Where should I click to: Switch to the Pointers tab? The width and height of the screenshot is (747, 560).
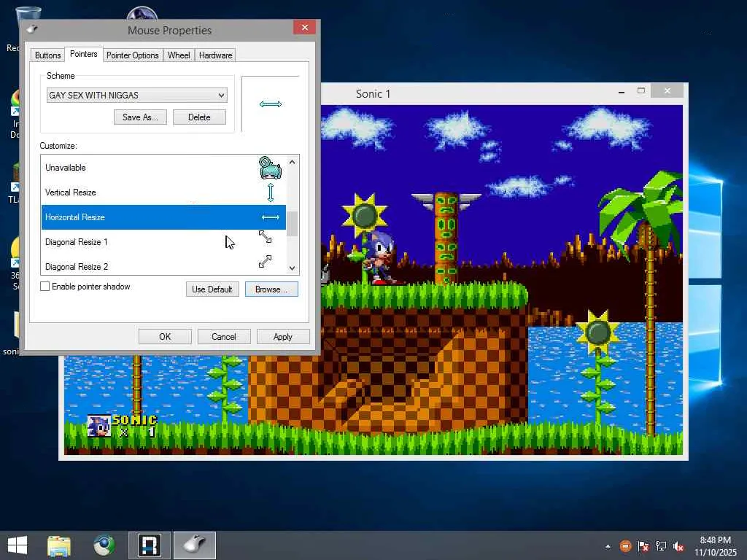(x=83, y=54)
